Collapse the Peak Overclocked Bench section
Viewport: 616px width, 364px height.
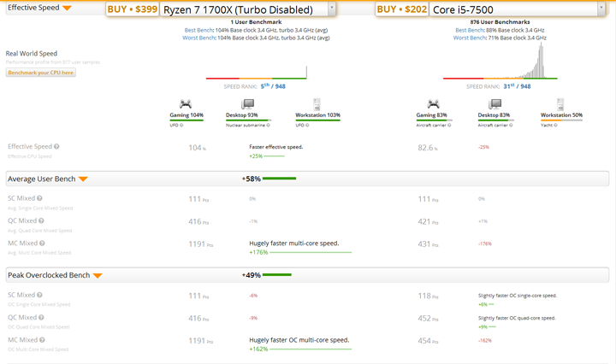(x=98, y=275)
